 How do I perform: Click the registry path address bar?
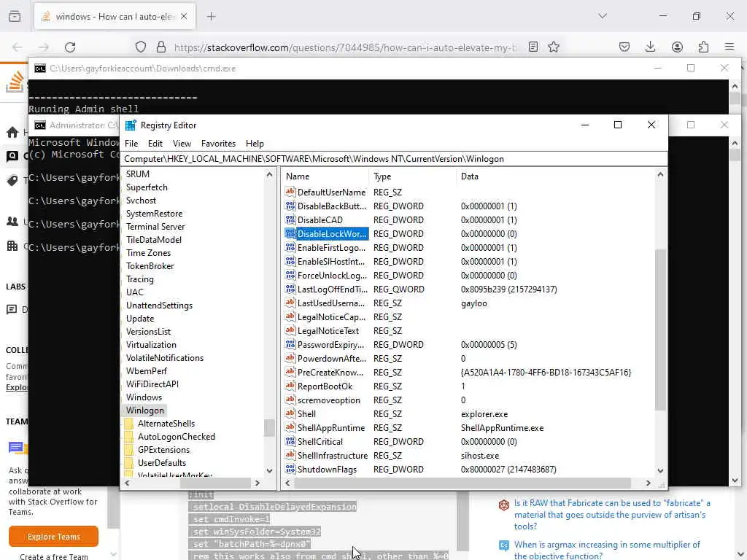pyautogui.click(x=393, y=159)
